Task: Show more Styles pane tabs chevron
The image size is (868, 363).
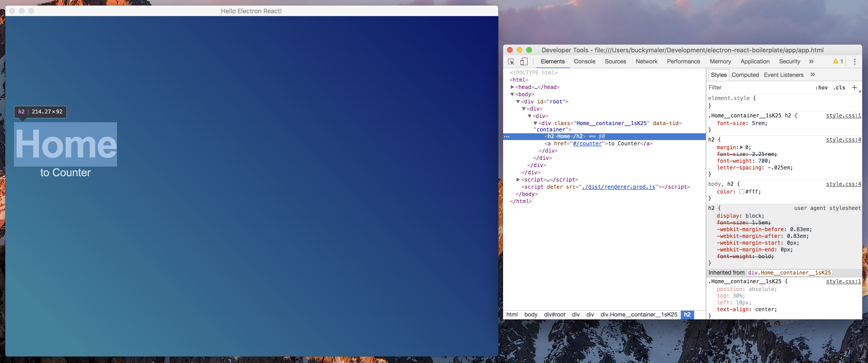Action: point(813,74)
